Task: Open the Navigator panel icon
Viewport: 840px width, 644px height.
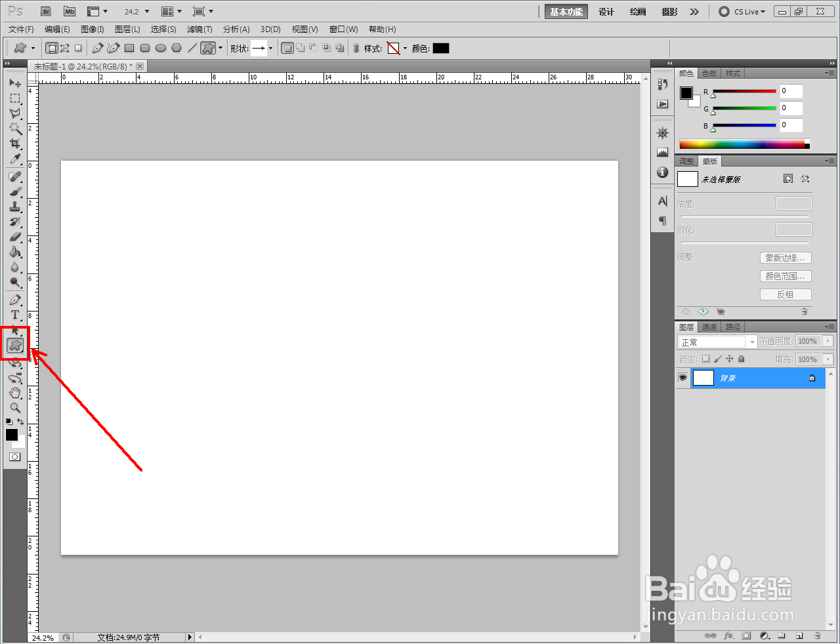Action: point(663,133)
